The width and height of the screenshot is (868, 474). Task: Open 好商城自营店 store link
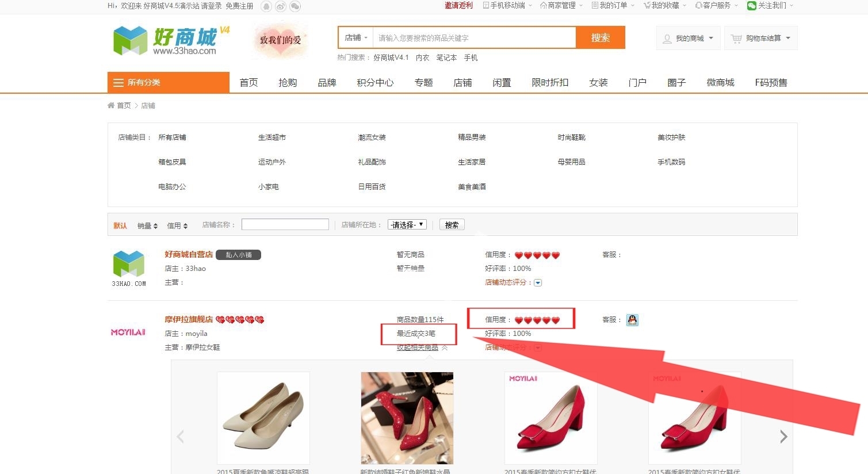pyautogui.click(x=189, y=254)
